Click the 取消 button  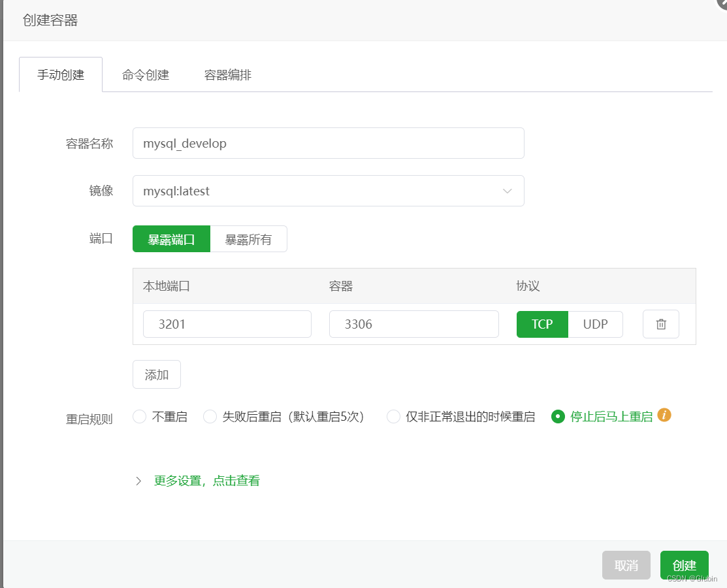pyautogui.click(x=626, y=565)
